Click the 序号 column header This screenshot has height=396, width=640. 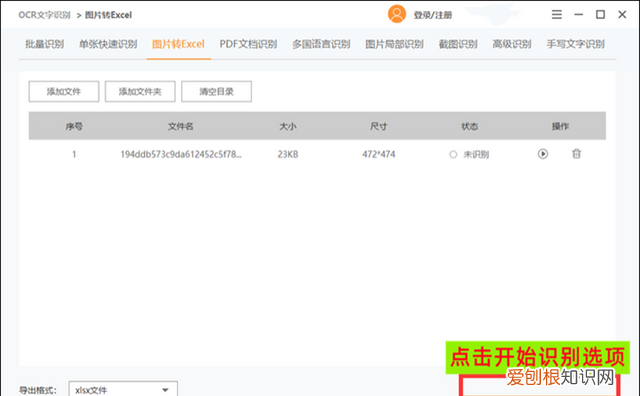[74, 126]
